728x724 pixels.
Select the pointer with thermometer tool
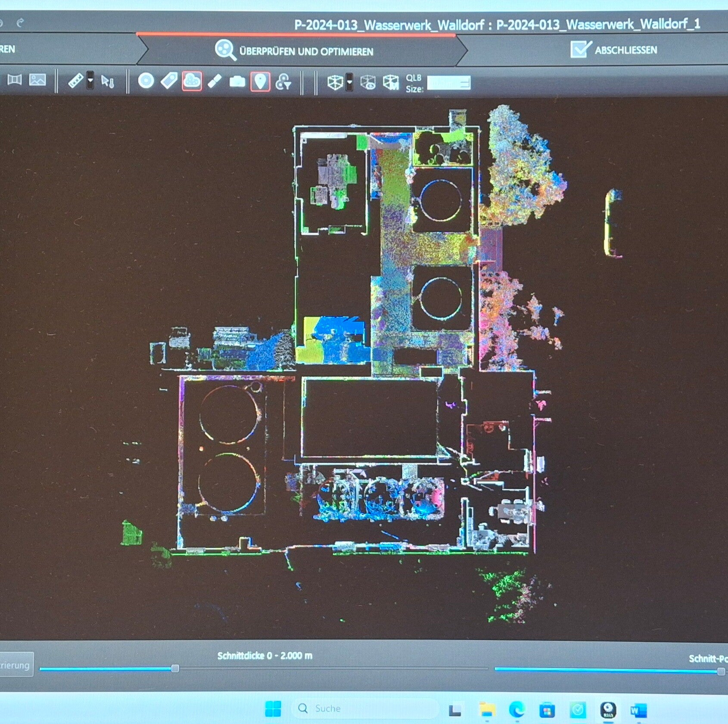(x=107, y=81)
